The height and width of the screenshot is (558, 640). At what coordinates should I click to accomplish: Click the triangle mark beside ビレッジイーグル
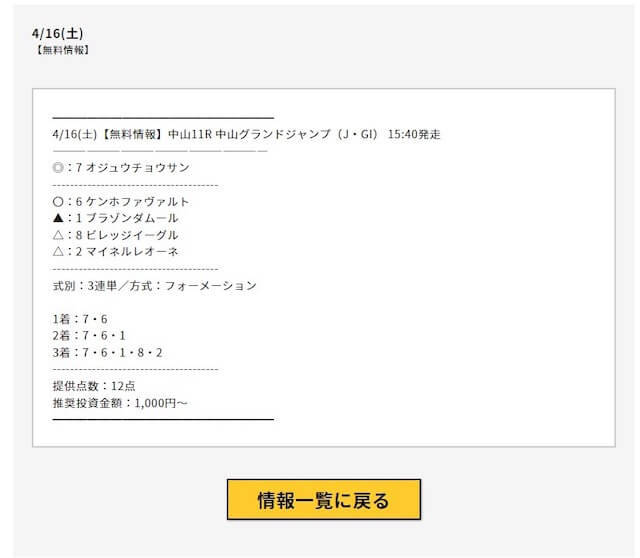(58, 235)
